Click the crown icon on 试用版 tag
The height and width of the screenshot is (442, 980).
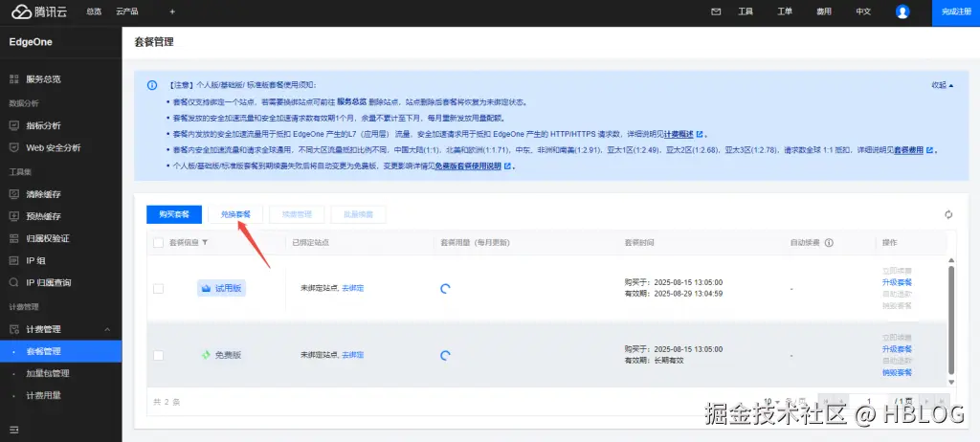point(206,288)
